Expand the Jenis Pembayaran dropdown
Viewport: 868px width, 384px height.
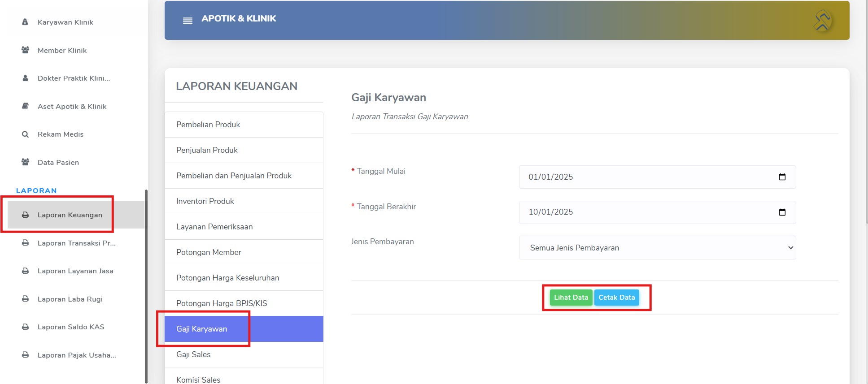(x=658, y=248)
